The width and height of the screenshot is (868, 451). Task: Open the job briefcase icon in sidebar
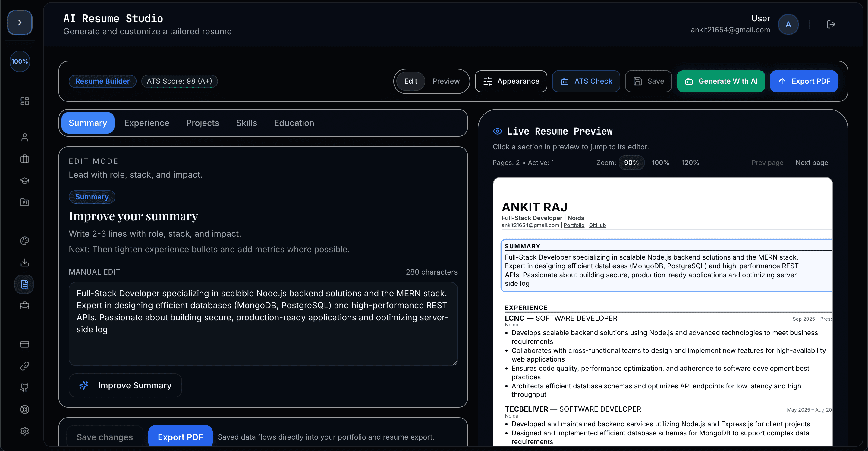(x=25, y=306)
